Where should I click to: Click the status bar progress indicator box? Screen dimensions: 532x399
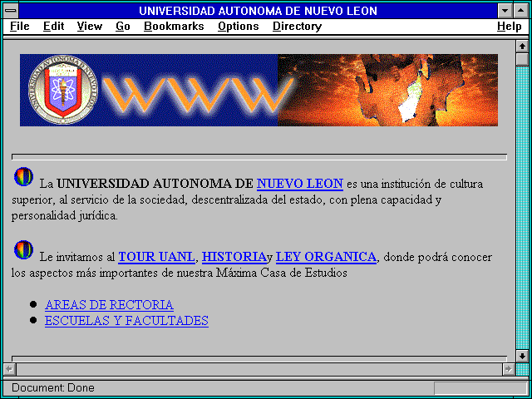coord(480,388)
